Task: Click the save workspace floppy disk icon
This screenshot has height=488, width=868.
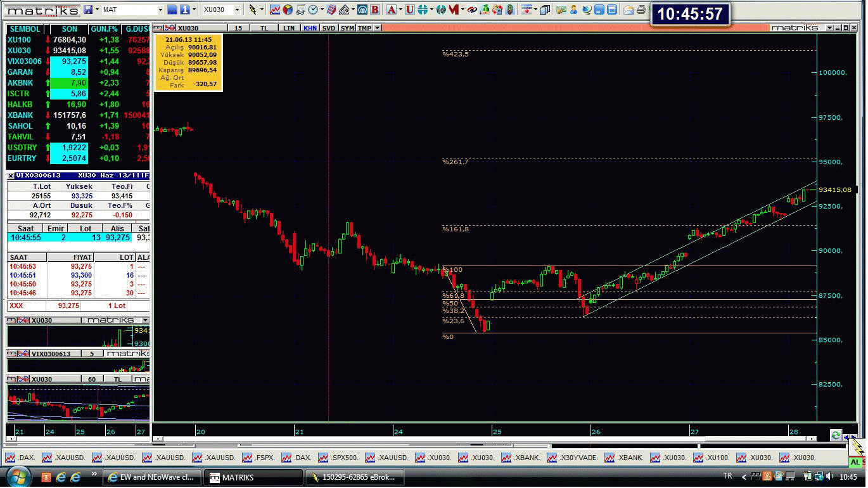Action: (87, 10)
